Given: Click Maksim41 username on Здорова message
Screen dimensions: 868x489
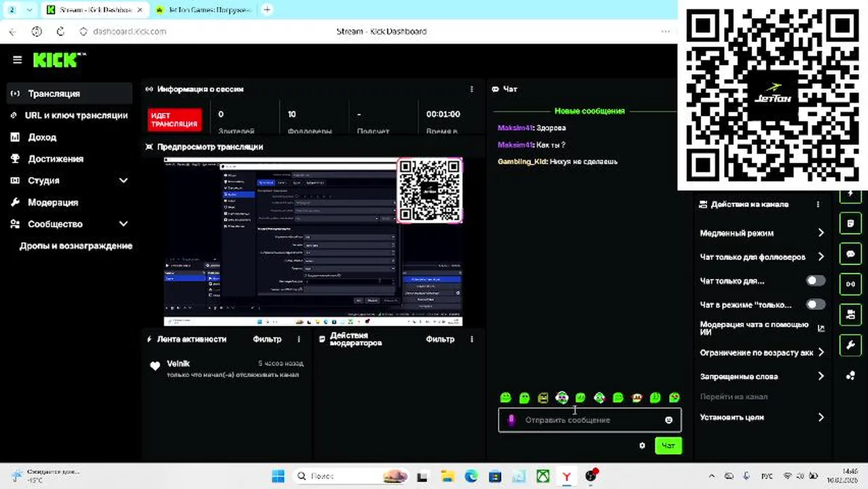Looking at the screenshot, I should pos(515,128).
